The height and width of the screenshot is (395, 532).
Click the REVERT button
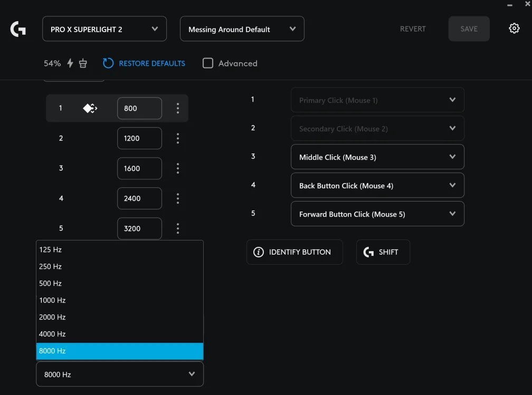click(413, 29)
